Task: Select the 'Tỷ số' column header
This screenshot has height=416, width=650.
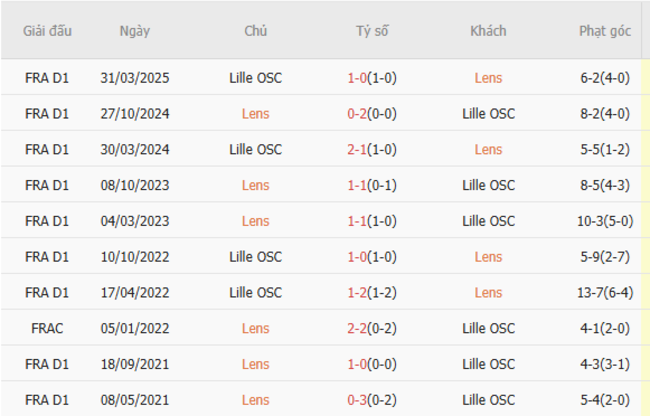Action: (372, 31)
